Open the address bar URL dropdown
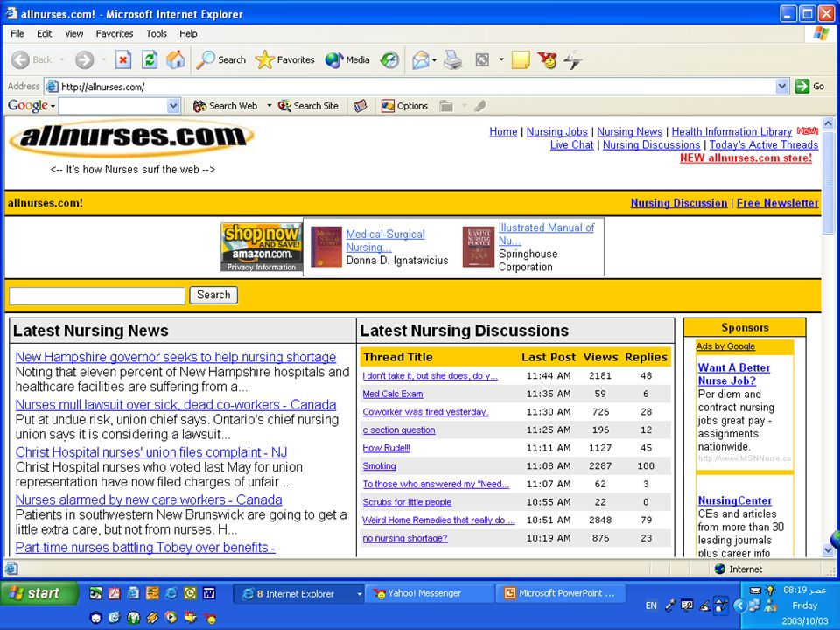Image resolution: width=840 pixels, height=630 pixels. coord(782,87)
